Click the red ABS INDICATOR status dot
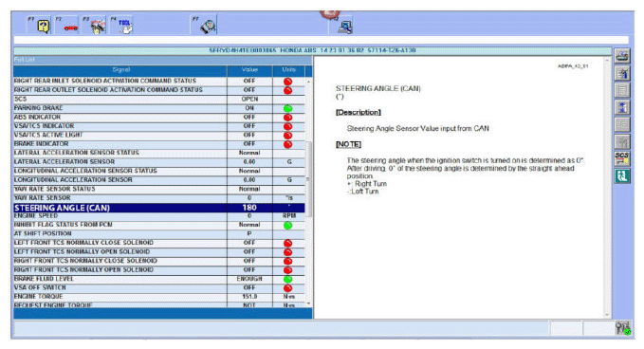 pyautogui.click(x=288, y=118)
